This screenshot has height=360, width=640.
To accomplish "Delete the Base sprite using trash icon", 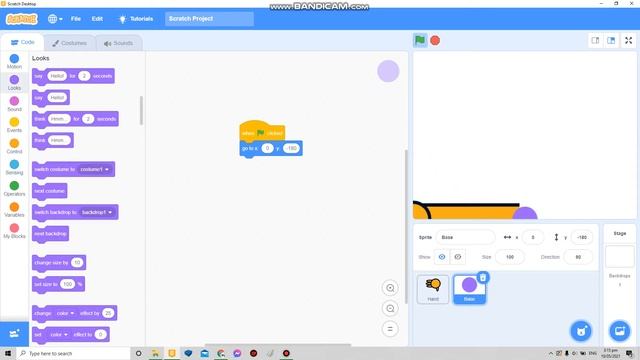I will [483, 278].
